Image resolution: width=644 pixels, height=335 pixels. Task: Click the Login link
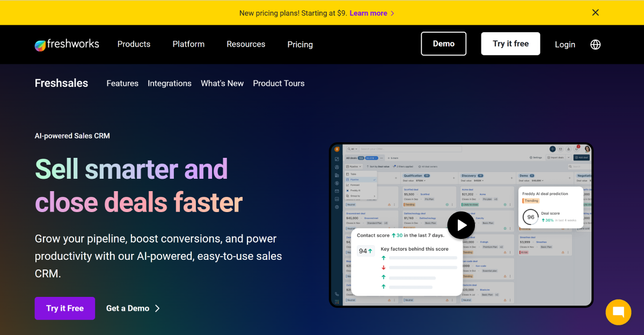[565, 45]
